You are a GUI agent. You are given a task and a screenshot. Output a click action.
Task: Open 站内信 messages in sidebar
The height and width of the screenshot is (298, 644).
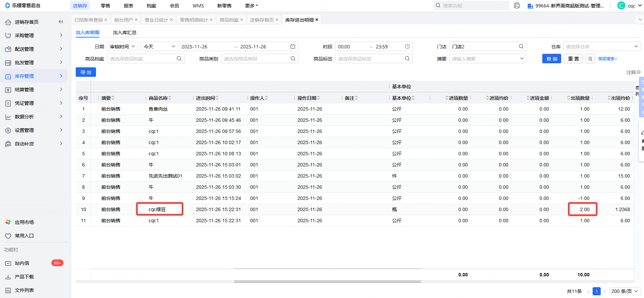(x=22, y=263)
